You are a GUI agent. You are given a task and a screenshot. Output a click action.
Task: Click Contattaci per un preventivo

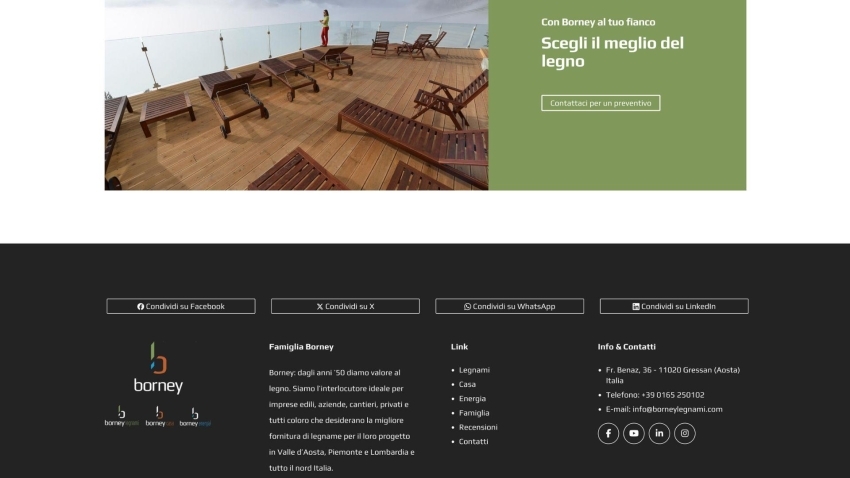click(x=600, y=103)
